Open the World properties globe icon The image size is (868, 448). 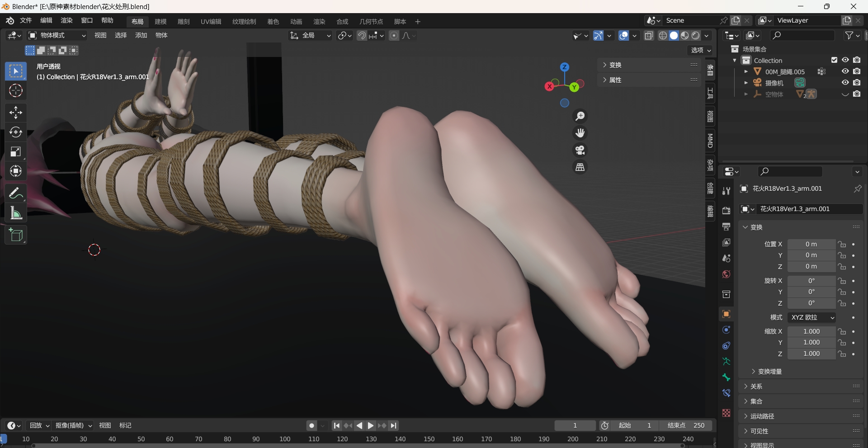(726, 274)
